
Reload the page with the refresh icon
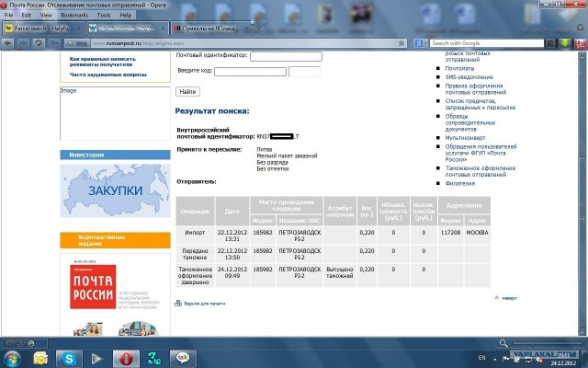(39, 43)
